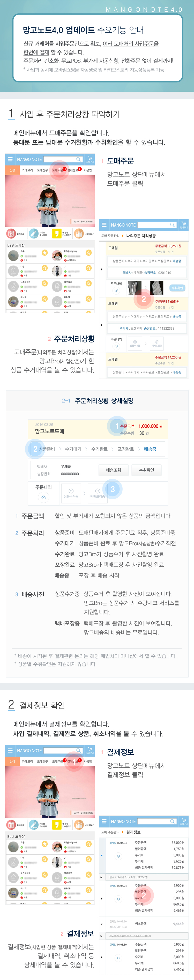Tap the magnifier search icon in first app header
This screenshot has width=194, height=980.
click(78, 159)
